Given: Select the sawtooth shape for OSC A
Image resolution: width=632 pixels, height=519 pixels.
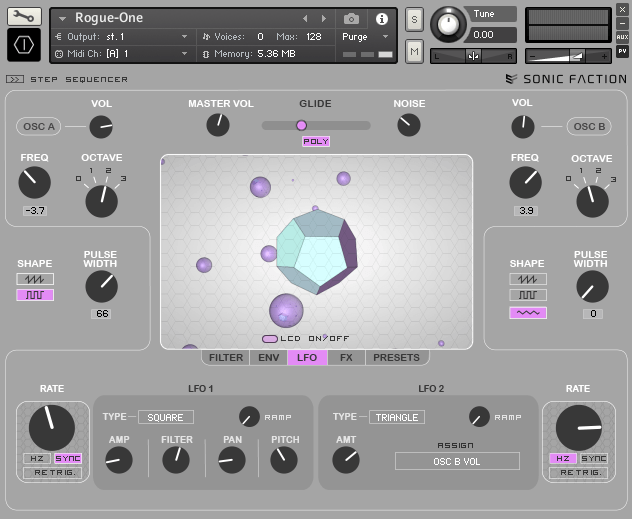Looking at the screenshot, I should [35, 279].
